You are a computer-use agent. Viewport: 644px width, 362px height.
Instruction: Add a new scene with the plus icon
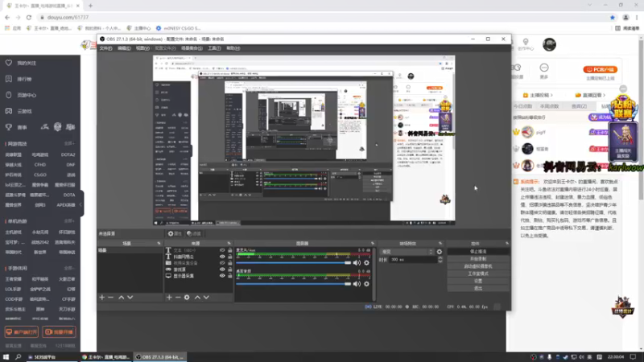coord(102,297)
